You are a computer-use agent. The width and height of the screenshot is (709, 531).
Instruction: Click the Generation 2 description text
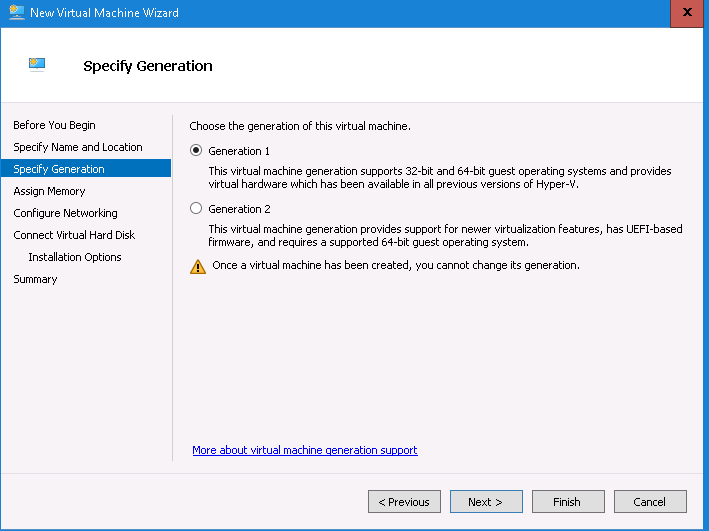click(x=445, y=236)
